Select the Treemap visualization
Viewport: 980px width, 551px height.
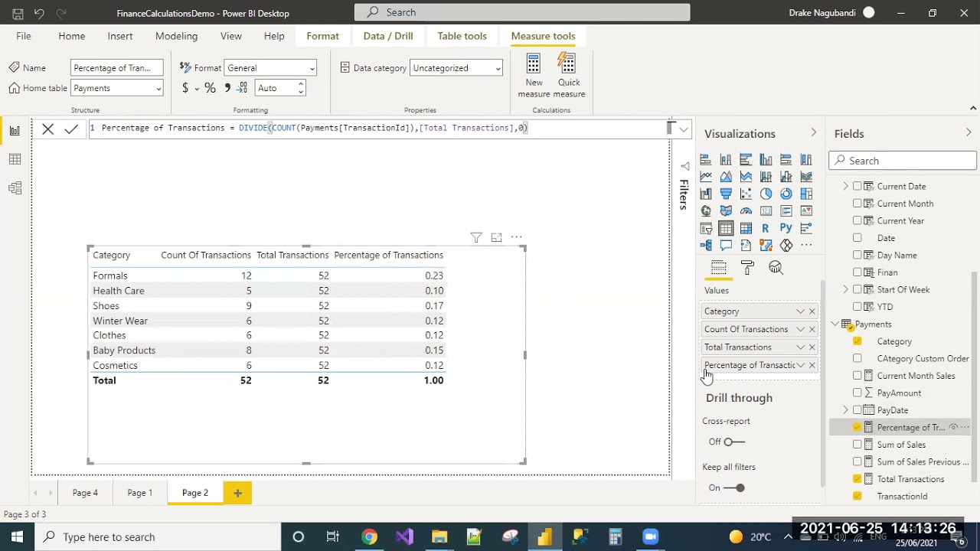[x=806, y=194]
